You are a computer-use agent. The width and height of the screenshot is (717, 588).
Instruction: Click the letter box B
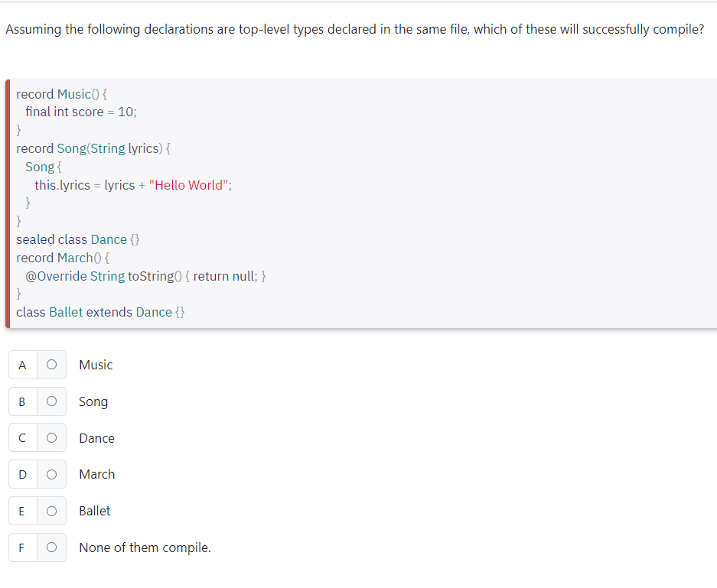tap(22, 401)
